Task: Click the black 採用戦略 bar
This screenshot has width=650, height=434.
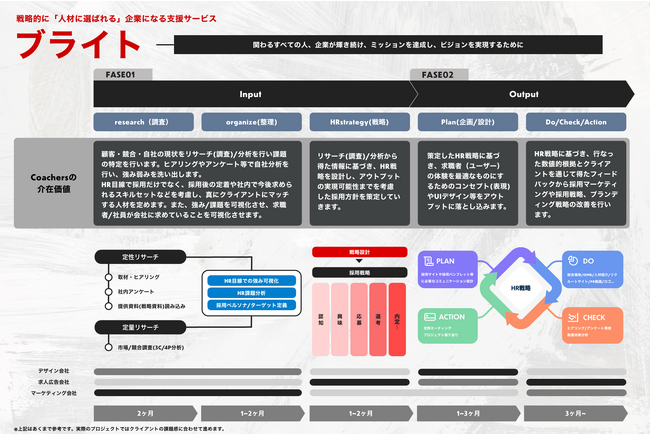Action: [359, 273]
